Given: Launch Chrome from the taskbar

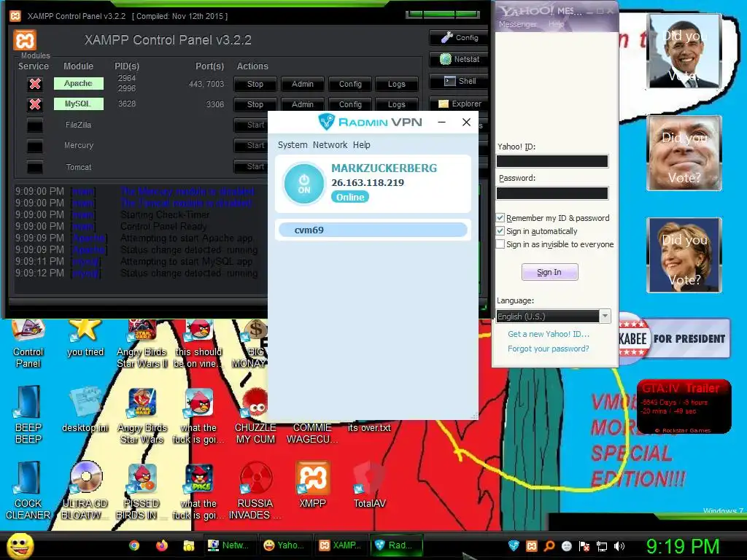Looking at the screenshot, I should click(134, 545).
